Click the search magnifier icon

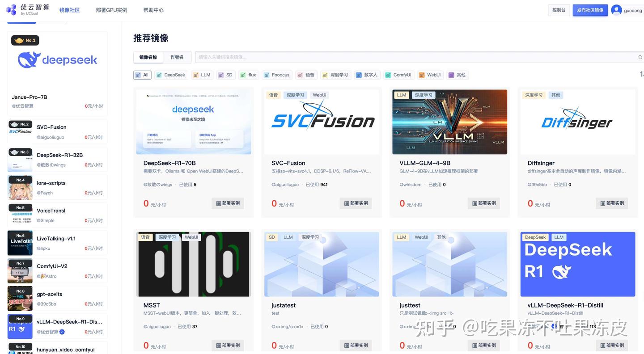click(640, 57)
